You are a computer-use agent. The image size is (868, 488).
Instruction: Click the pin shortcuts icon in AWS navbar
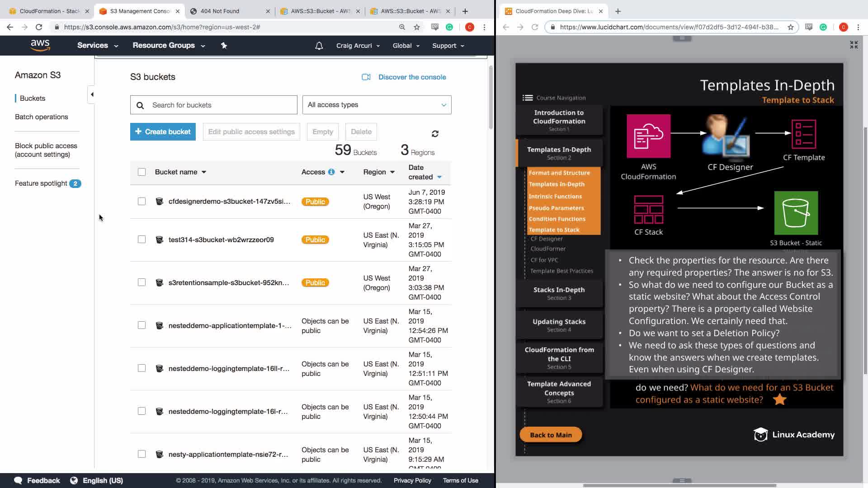(x=224, y=46)
